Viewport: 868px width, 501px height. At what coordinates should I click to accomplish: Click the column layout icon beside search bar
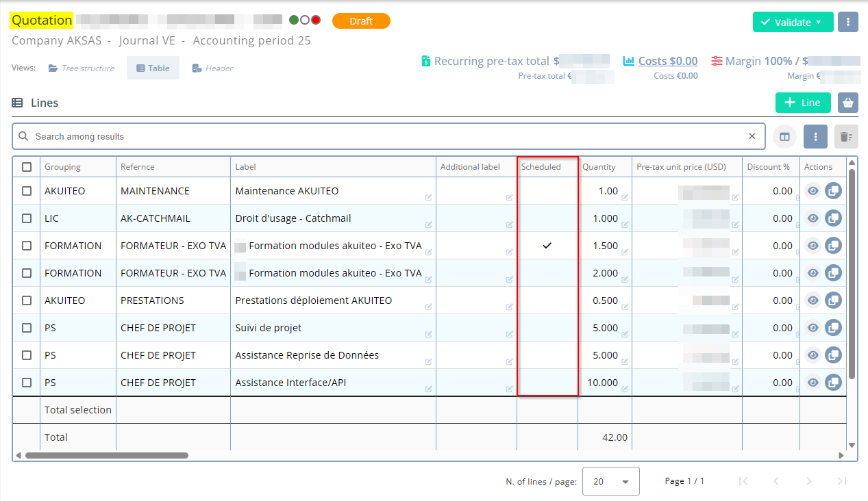(785, 137)
